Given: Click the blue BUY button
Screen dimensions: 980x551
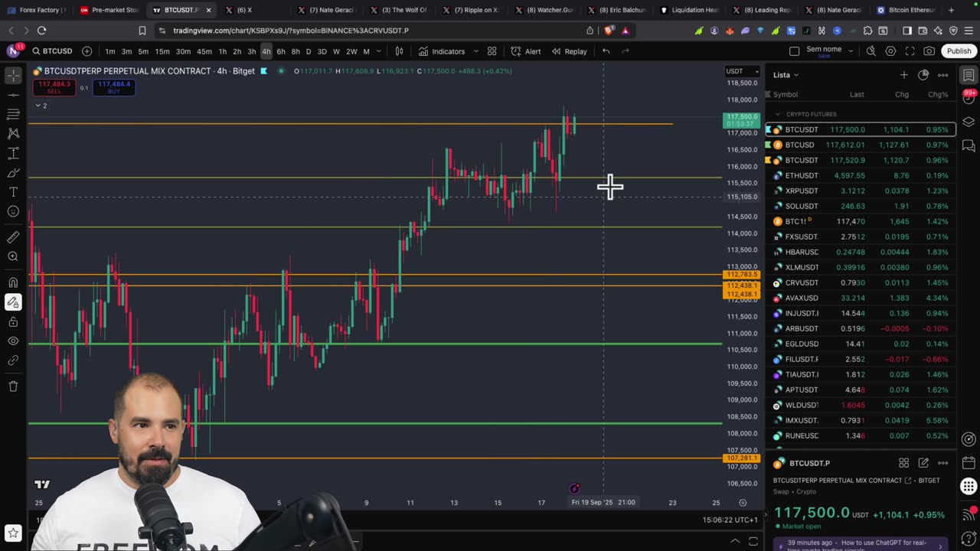Looking at the screenshot, I should pyautogui.click(x=114, y=87).
